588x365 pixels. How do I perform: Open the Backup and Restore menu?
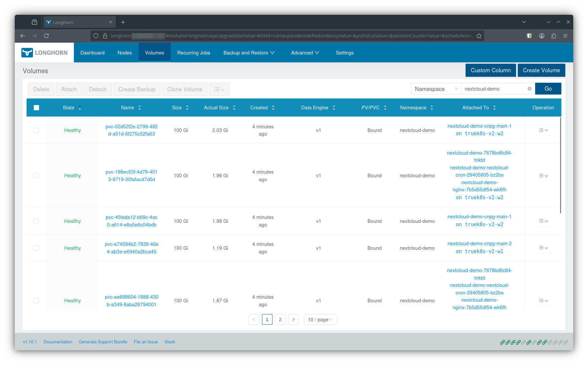[249, 53]
